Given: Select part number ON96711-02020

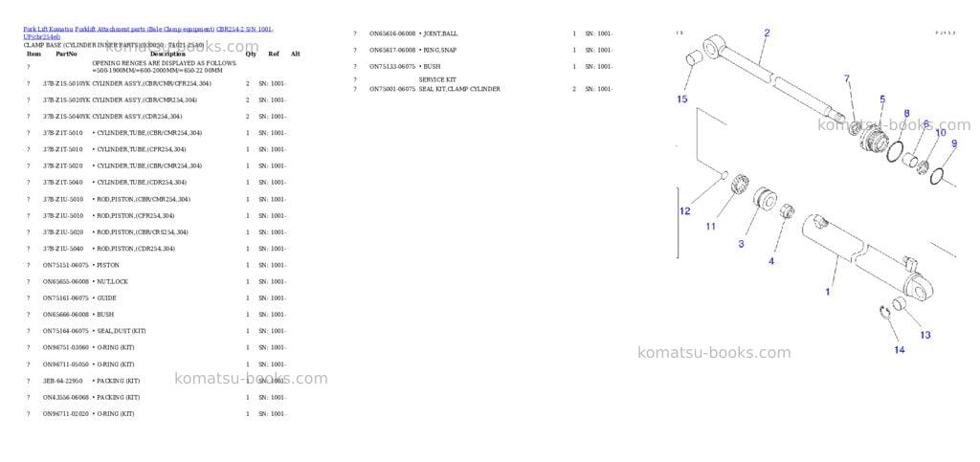Looking at the screenshot, I should click(66, 414).
